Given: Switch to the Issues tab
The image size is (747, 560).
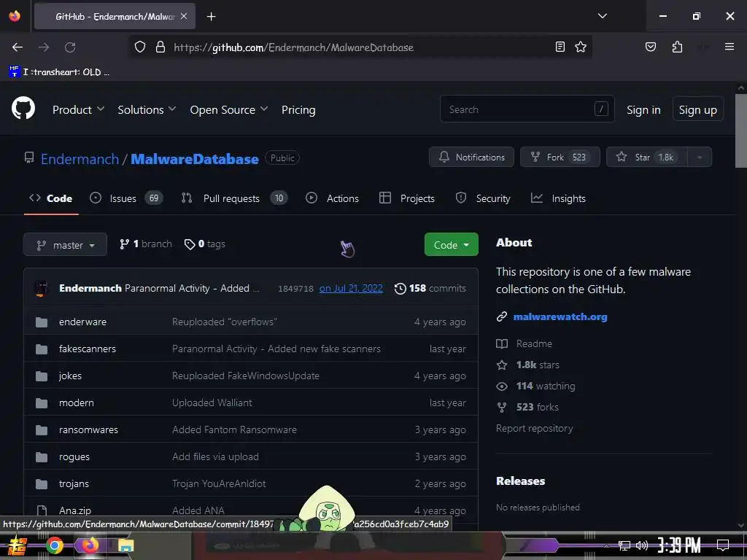Looking at the screenshot, I should pyautogui.click(x=126, y=198).
